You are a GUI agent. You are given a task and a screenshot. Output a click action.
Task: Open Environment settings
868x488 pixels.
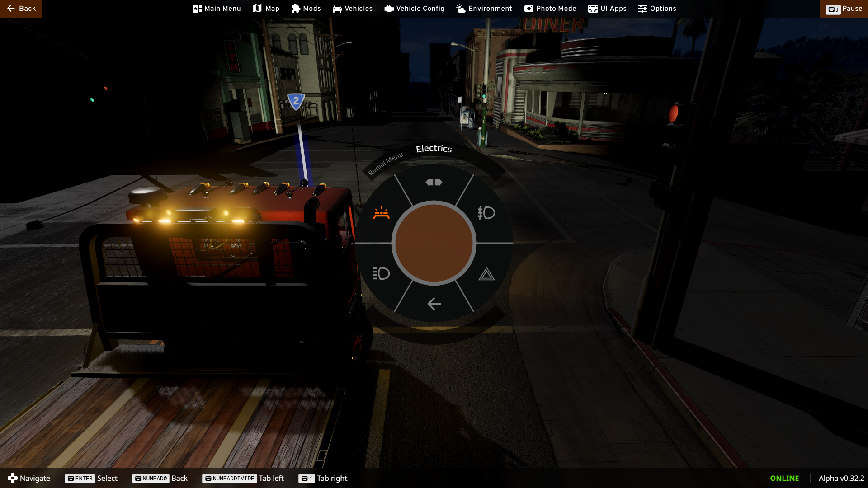pyautogui.click(x=484, y=9)
